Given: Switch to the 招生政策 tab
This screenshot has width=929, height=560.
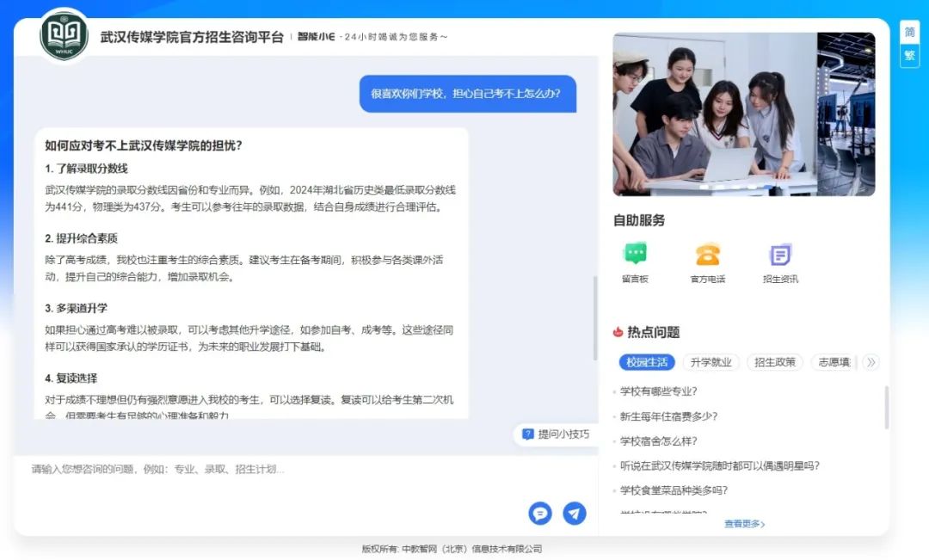Looking at the screenshot, I should click(x=775, y=362).
